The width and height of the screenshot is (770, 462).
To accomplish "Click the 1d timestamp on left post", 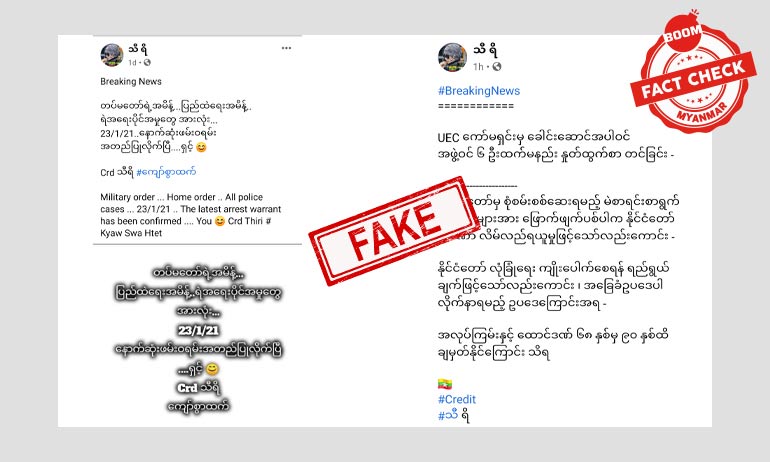I will pyautogui.click(x=132, y=62).
